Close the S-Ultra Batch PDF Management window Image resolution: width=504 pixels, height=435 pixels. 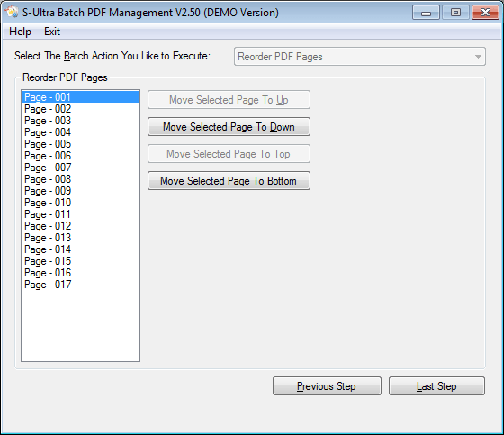[x=485, y=13]
